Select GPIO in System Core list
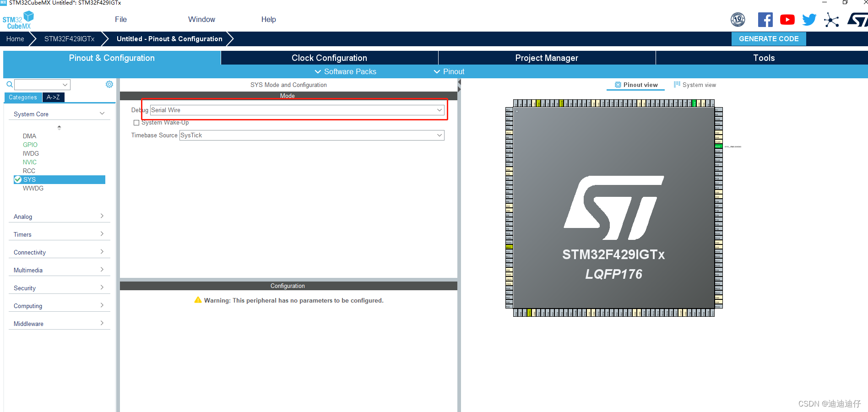Viewport: 868px width, 412px height. tap(30, 145)
